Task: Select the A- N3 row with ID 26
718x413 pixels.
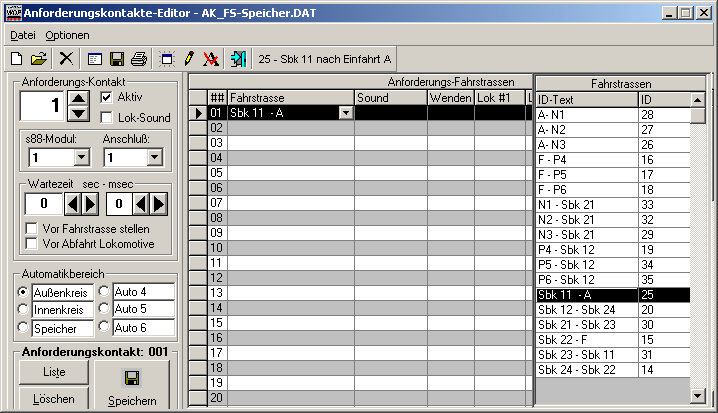Action: pyautogui.click(x=613, y=145)
